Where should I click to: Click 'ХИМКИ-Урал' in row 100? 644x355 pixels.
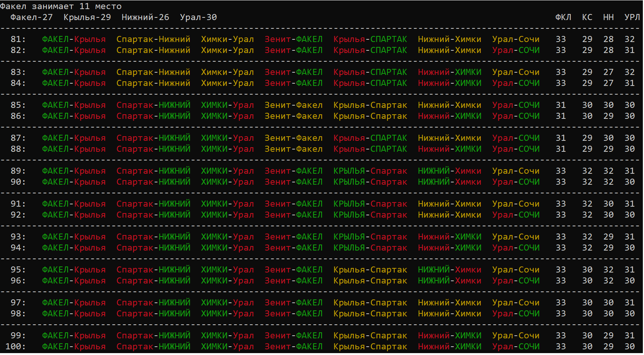click(228, 347)
